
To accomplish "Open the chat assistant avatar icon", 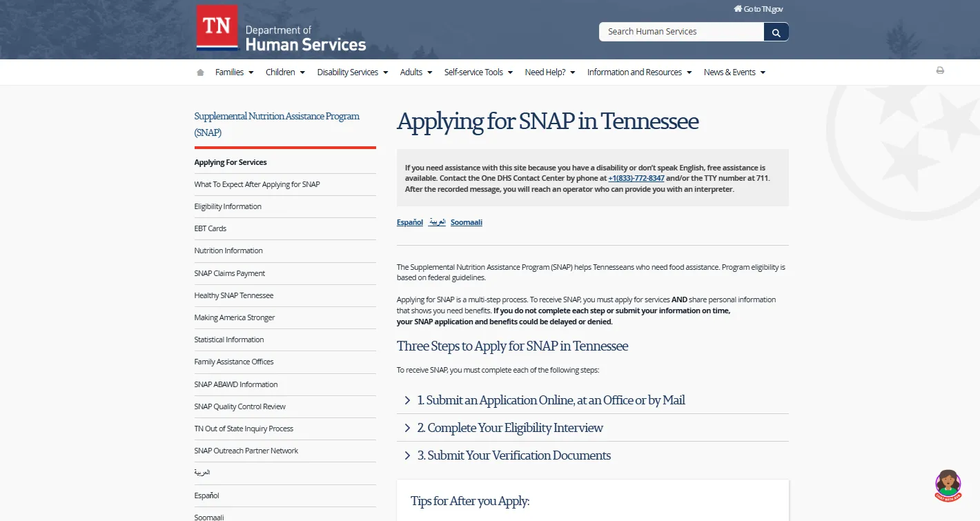I will [948, 485].
